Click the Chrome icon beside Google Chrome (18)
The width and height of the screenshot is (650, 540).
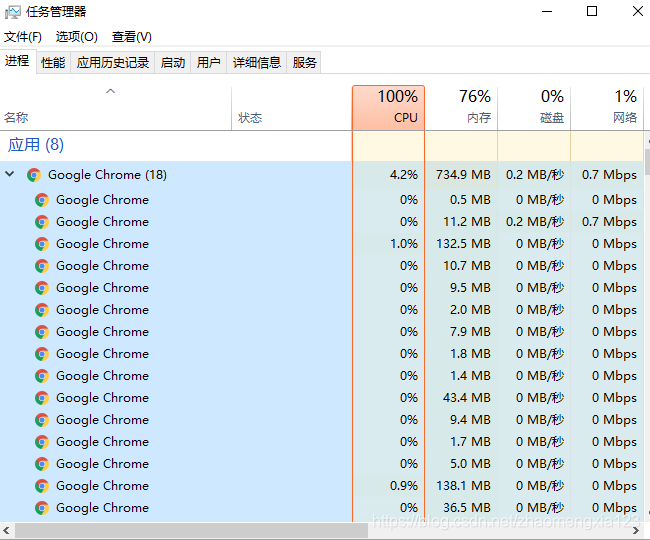[x=34, y=175]
